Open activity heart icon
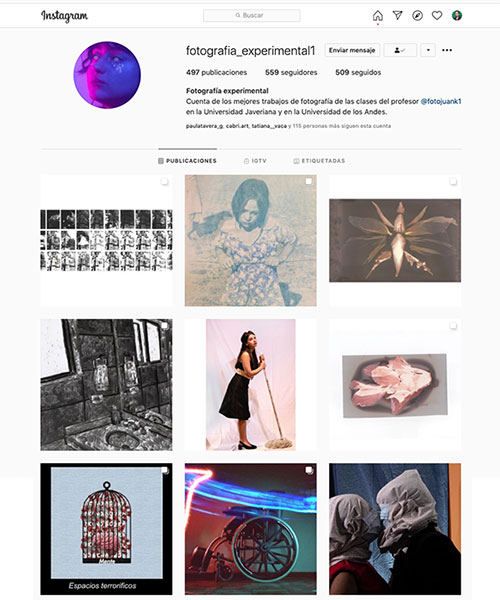 (x=437, y=16)
